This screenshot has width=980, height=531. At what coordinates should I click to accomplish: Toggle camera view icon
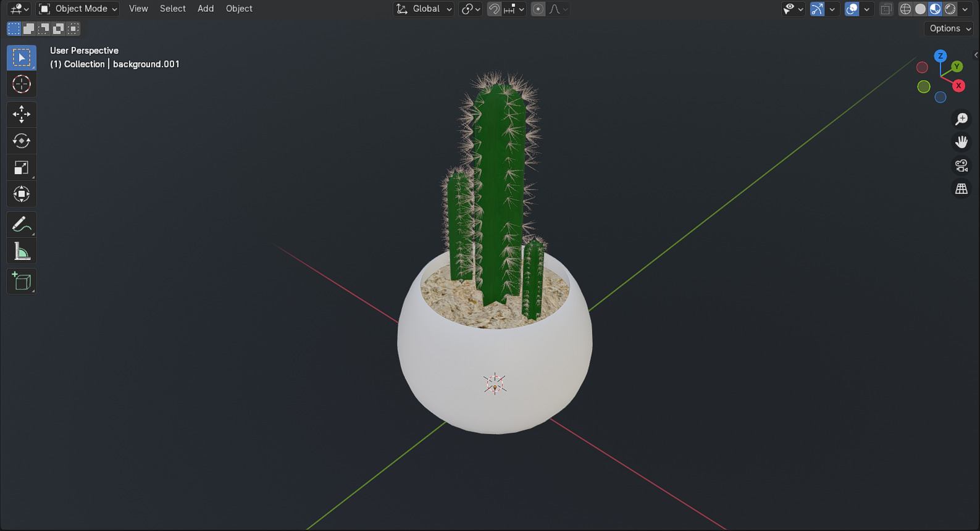coord(961,165)
